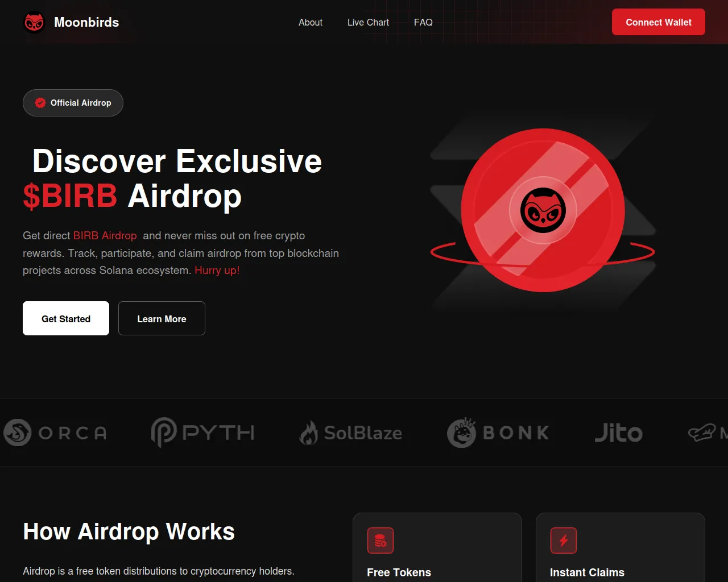Image resolution: width=728 pixels, height=582 pixels.
Task: Click the Connect Wallet button
Action: (659, 22)
